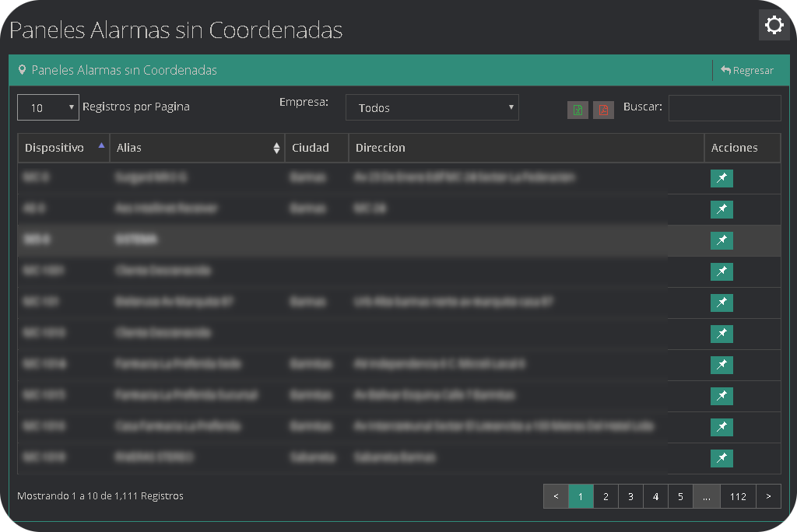The image size is (797, 532).
Task: Click the pin icon on the first device row
Action: (722, 178)
